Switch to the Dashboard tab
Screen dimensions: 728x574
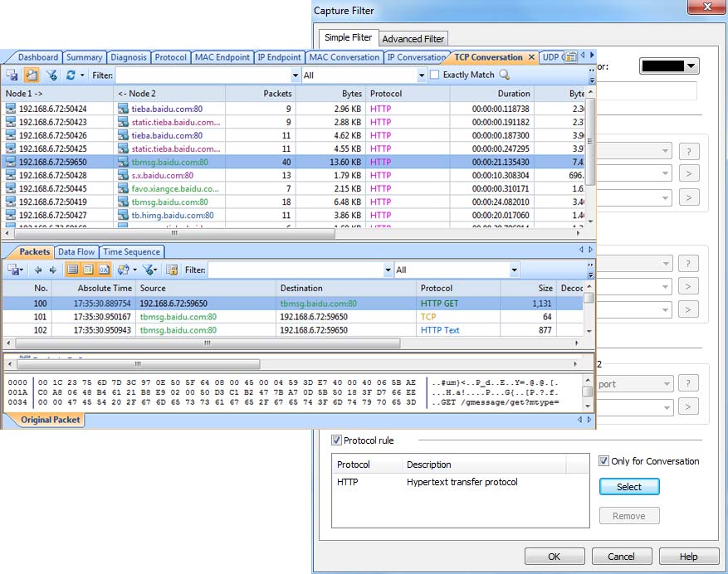[37, 57]
